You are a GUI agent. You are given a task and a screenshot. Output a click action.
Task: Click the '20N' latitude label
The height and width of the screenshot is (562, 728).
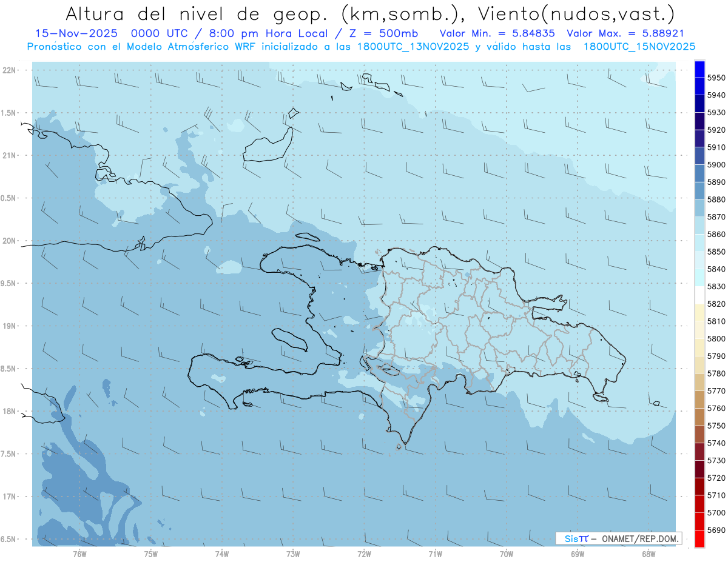(9, 241)
